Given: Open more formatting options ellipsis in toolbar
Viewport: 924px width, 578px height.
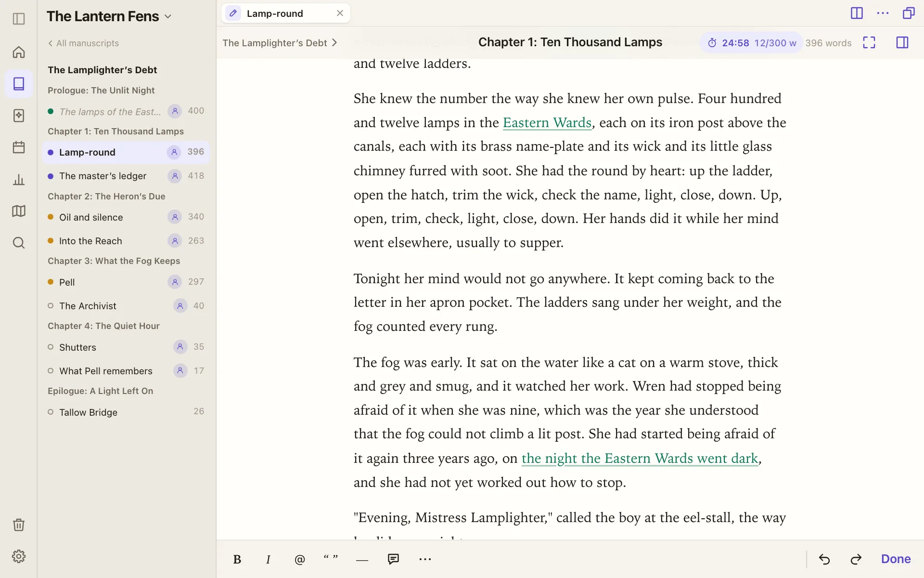Looking at the screenshot, I should click(425, 559).
